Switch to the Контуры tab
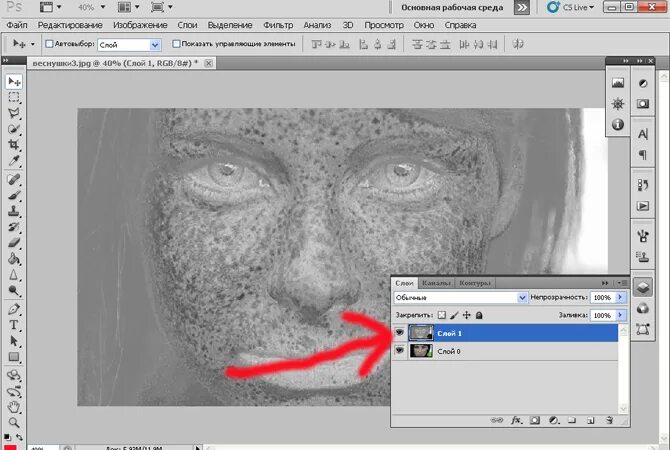 (475, 283)
